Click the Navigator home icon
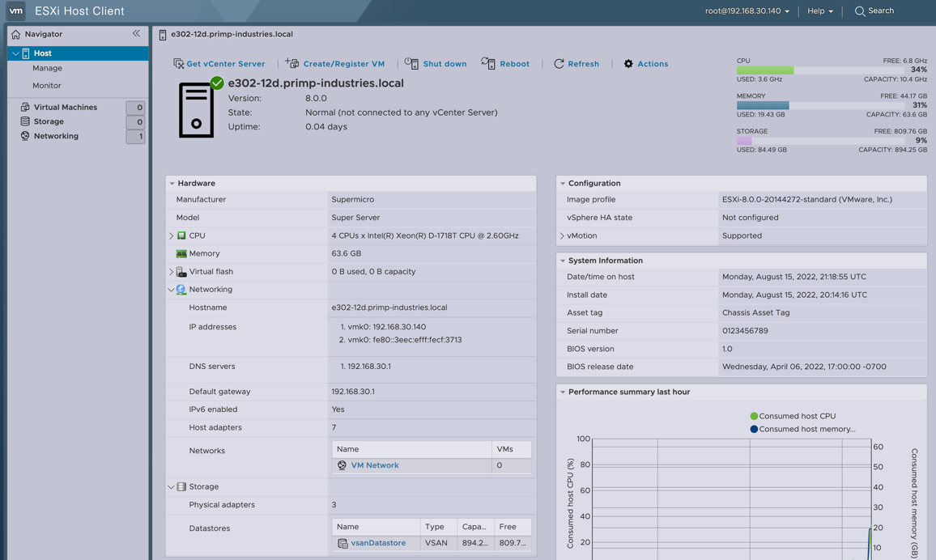 click(15, 34)
